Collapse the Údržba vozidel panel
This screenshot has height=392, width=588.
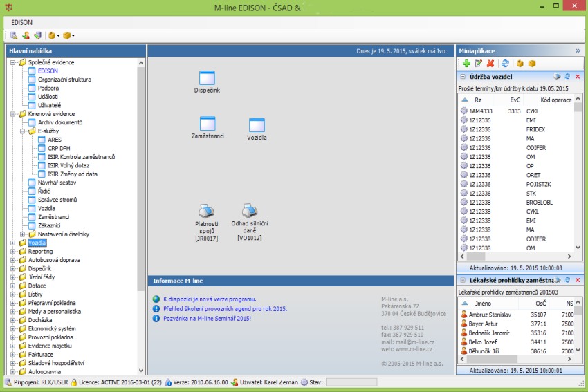click(463, 76)
